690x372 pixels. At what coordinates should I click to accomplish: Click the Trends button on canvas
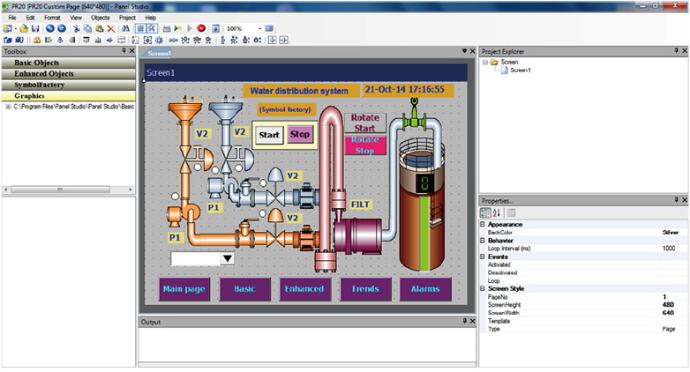pyautogui.click(x=366, y=289)
